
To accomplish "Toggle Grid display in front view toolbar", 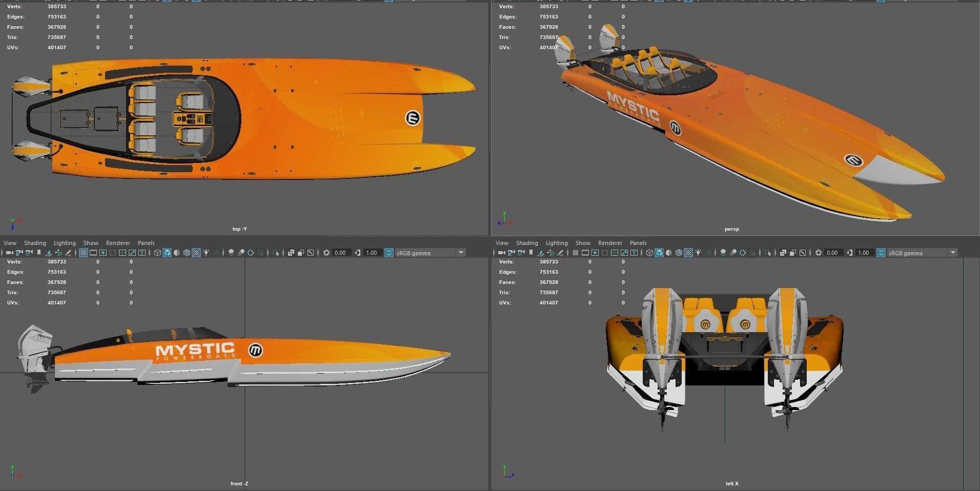I will [x=84, y=253].
